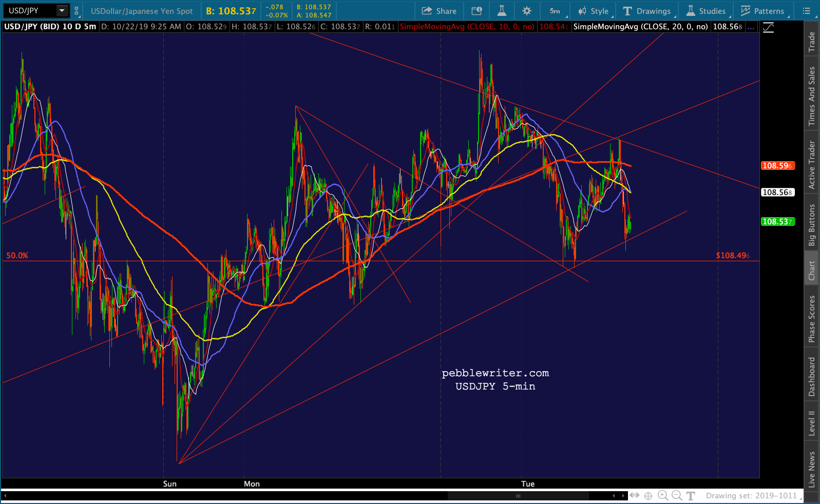
Task: Click the zoom in magnifier icon
Action: pyautogui.click(x=663, y=495)
